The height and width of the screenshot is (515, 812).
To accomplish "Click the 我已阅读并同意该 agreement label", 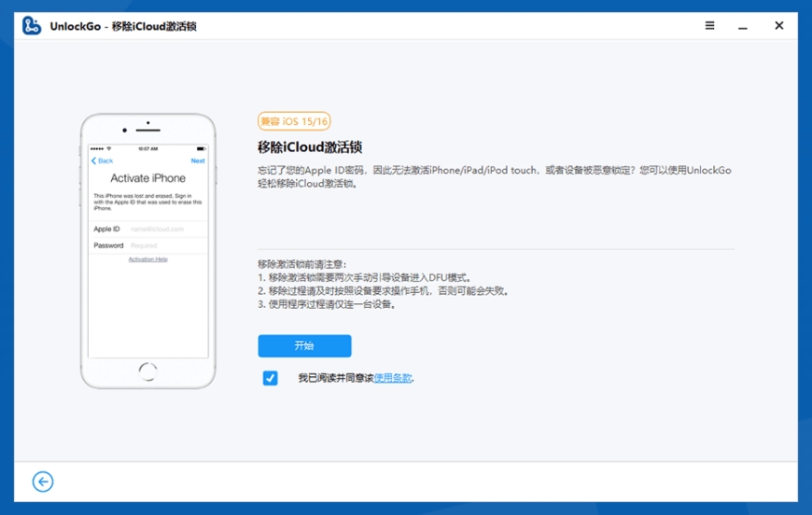I will tap(336, 378).
